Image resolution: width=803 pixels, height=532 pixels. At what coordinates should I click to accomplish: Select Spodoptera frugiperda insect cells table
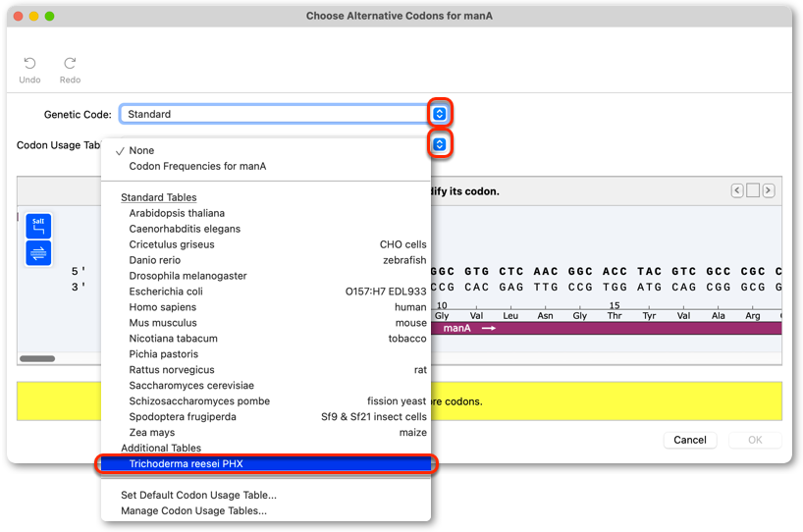(x=266, y=417)
